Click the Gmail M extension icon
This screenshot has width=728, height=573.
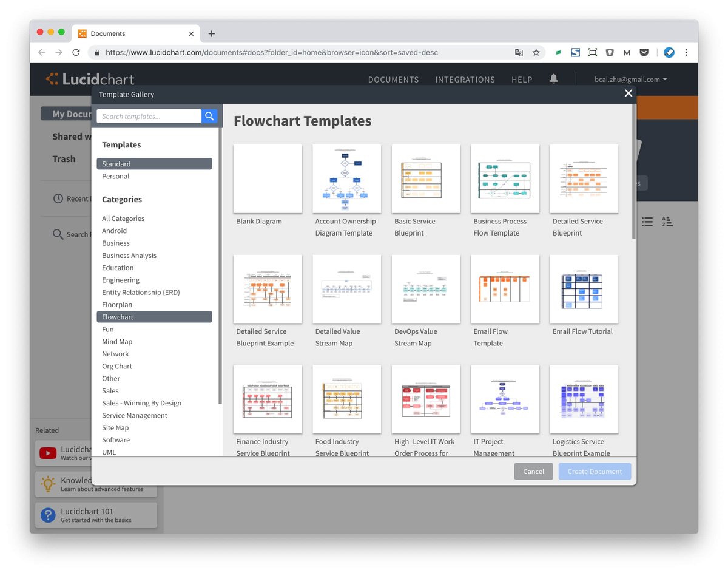click(x=627, y=53)
